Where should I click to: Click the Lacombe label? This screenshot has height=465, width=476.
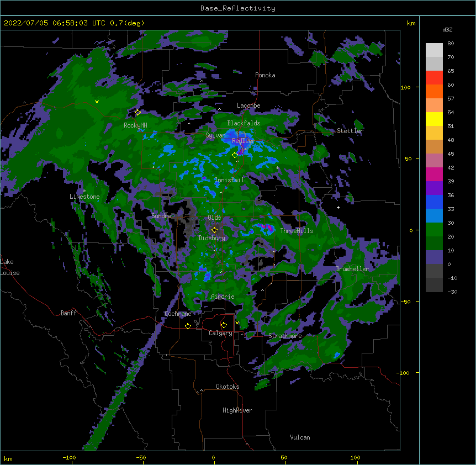pos(248,105)
